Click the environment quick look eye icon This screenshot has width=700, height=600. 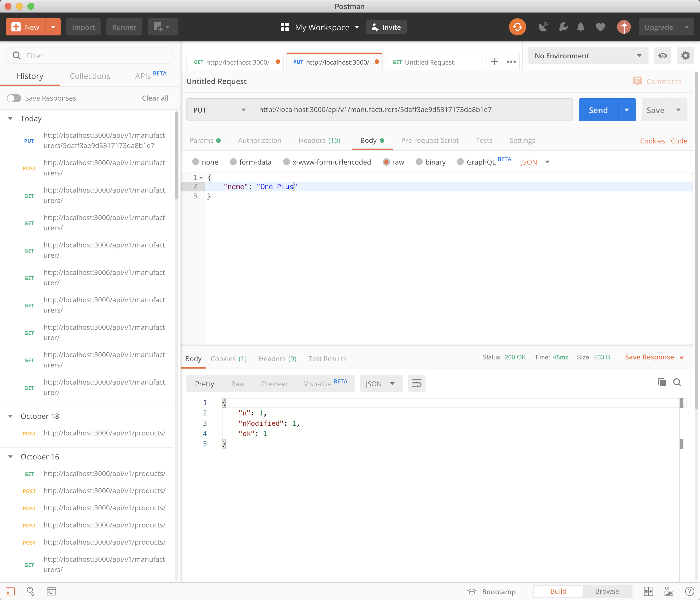tap(663, 56)
